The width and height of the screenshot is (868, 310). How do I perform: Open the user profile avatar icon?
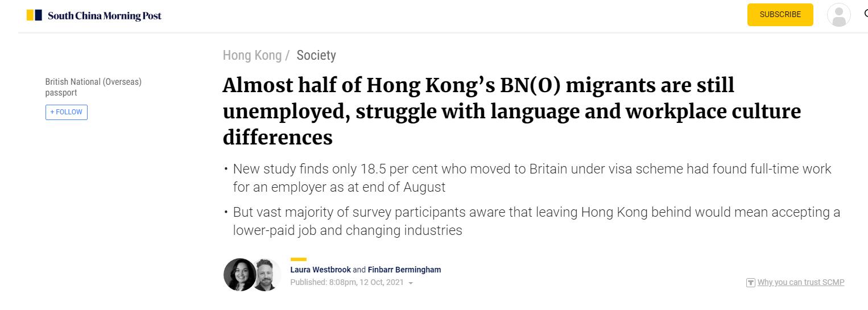coord(838,15)
